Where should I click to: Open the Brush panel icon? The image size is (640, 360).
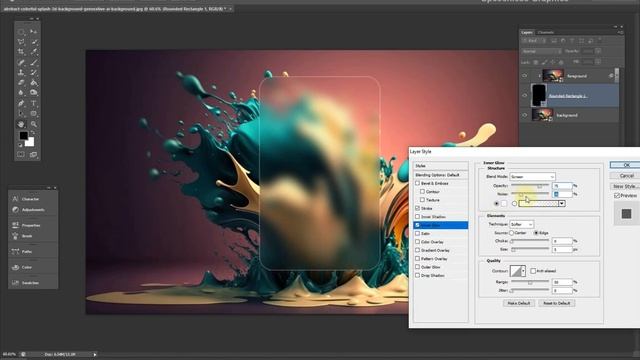point(16,236)
